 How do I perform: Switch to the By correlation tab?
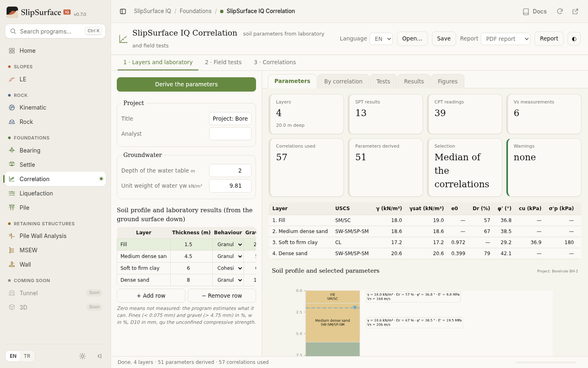[x=343, y=81]
